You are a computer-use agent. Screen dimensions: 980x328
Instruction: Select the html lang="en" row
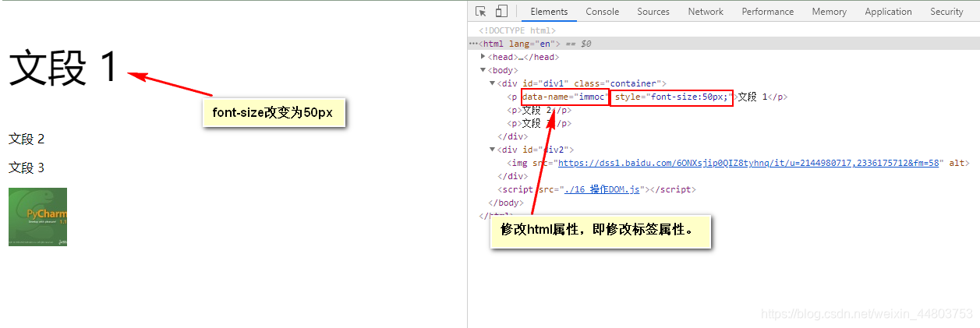click(x=724, y=44)
